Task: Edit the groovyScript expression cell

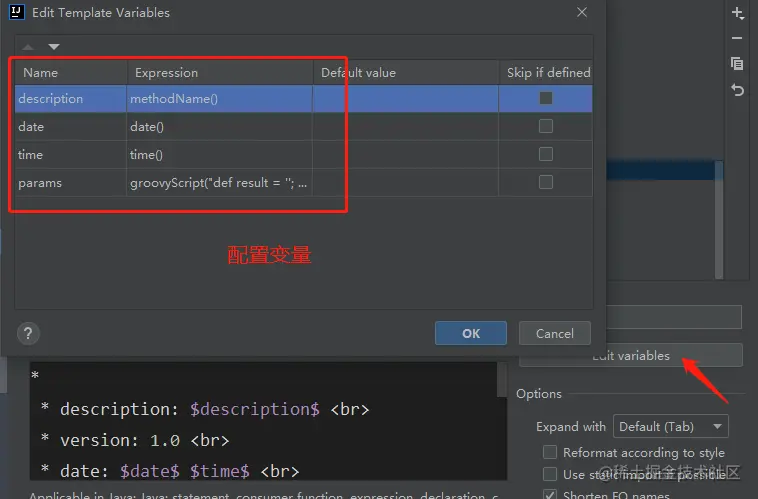Action: coord(219,183)
